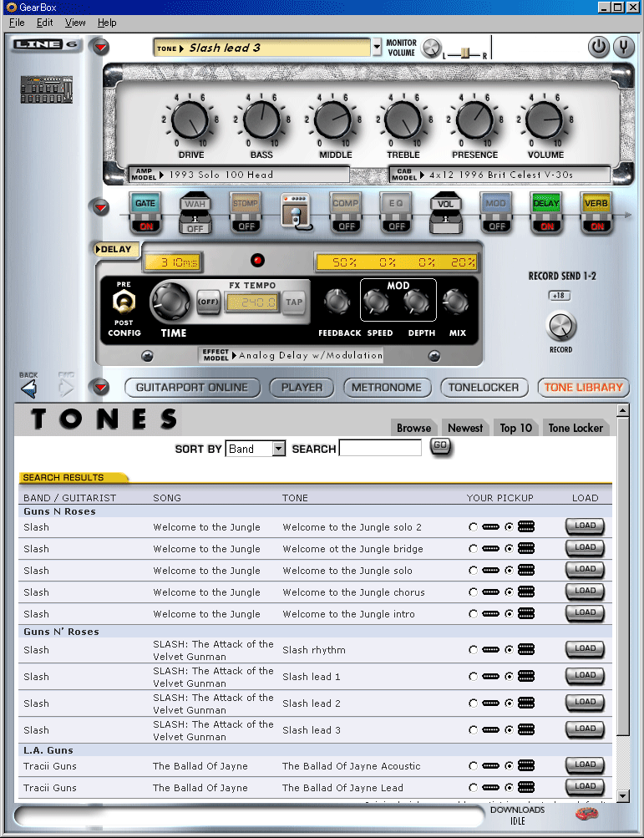This screenshot has width=644, height=838.
Task: Open the Amp Model selector
Action: point(240,175)
